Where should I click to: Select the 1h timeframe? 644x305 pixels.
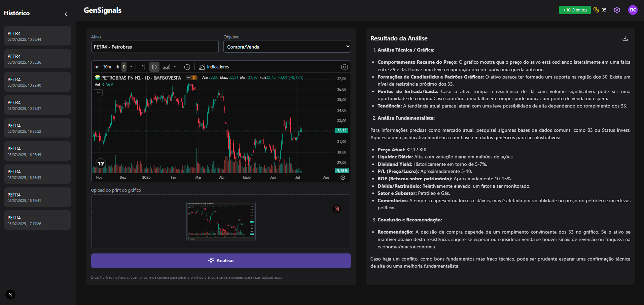pyautogui.click(x=117, y=67)
